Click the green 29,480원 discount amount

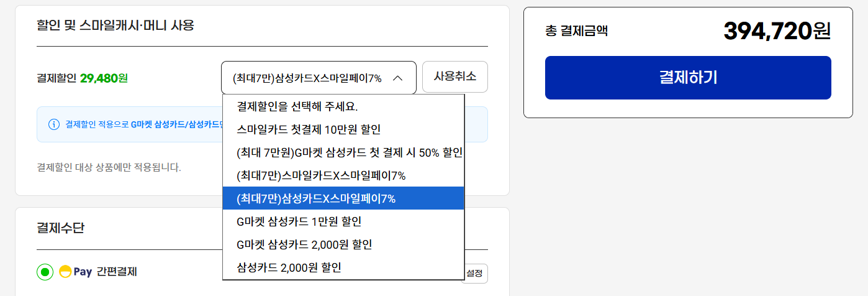[x=104, y=78]
